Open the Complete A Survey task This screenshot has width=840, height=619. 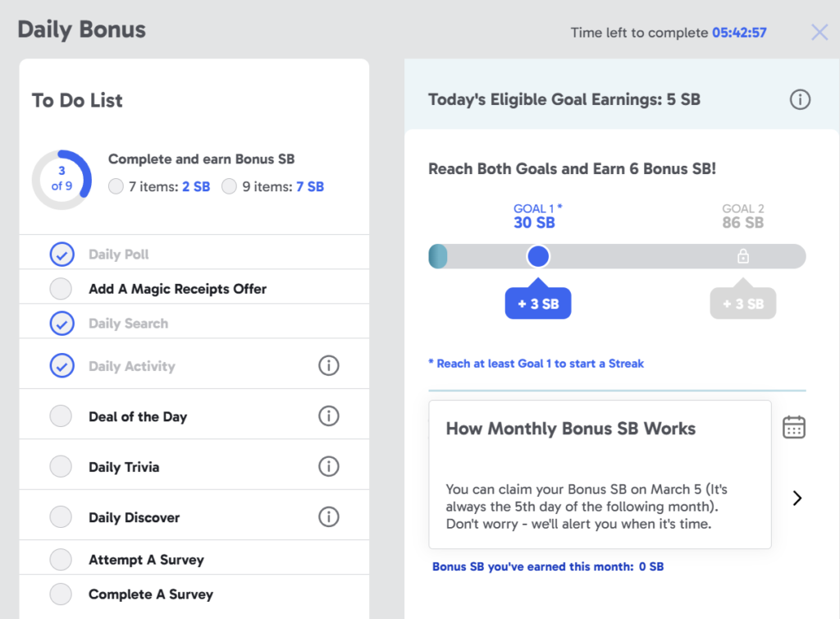(150, 594)
